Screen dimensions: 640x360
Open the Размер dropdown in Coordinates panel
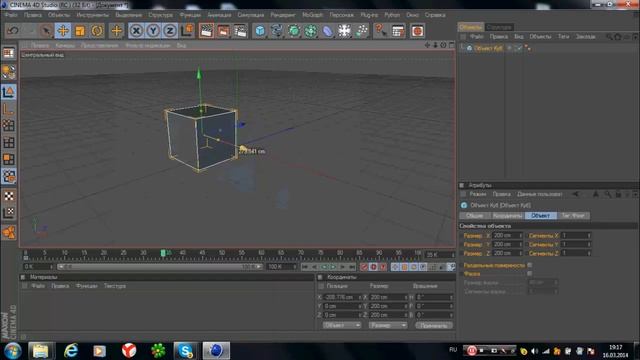[x=388, y=325]
